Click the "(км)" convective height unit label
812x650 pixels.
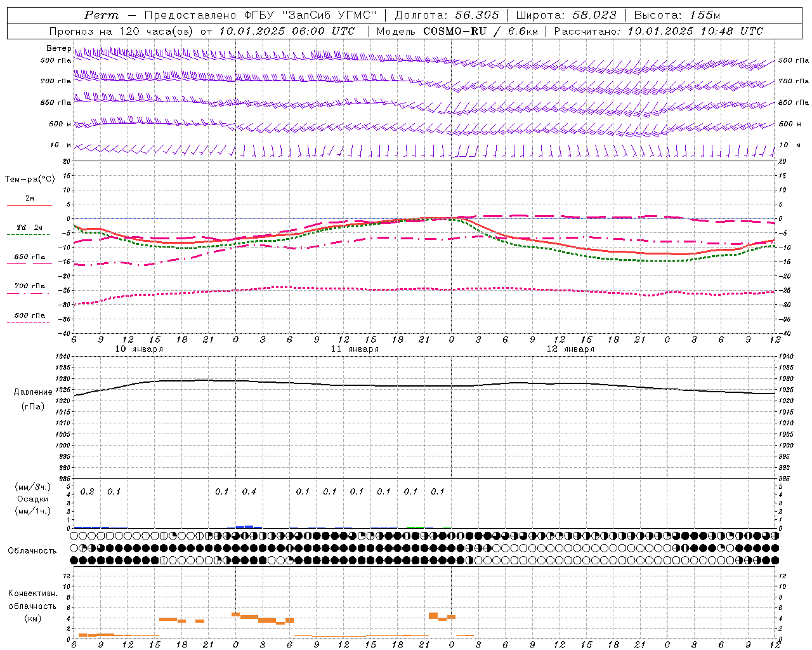coord(33,618)
